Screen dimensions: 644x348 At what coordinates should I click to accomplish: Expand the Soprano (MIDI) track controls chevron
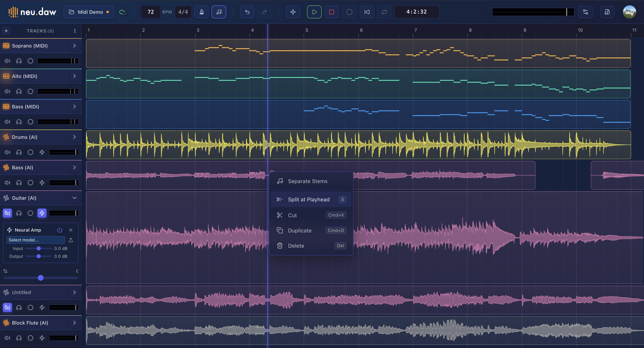[x=74, y=46]
